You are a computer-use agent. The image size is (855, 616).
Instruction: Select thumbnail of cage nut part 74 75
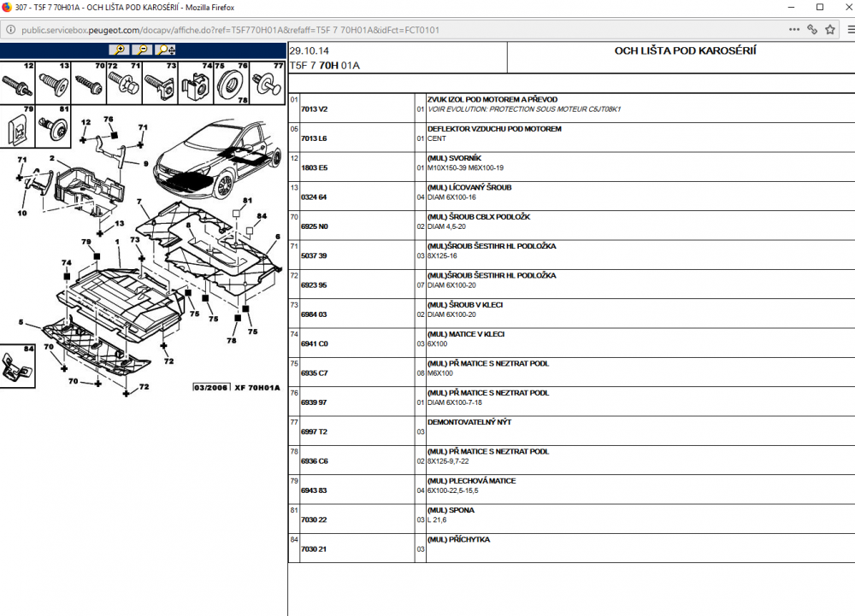click(x=196, y=83)
